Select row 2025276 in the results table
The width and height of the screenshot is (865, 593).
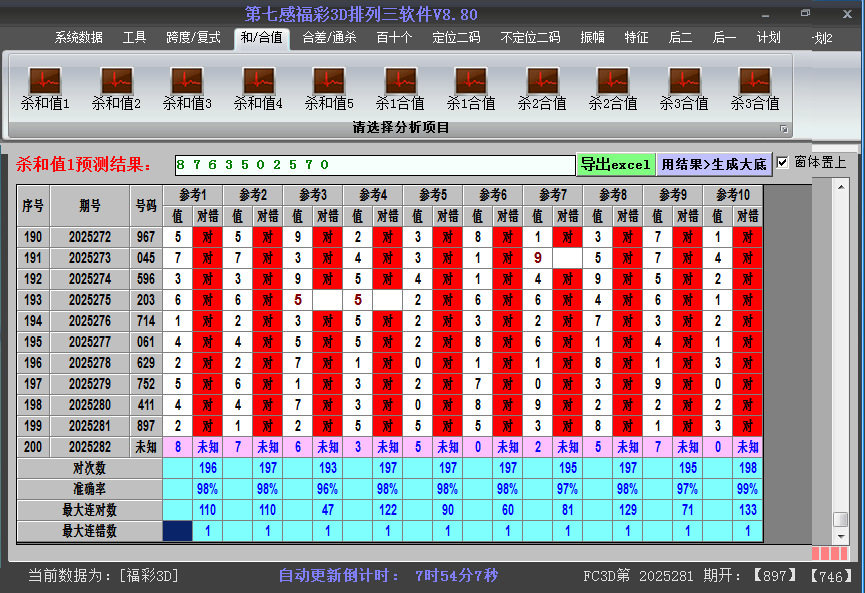[x=90, y=321]
